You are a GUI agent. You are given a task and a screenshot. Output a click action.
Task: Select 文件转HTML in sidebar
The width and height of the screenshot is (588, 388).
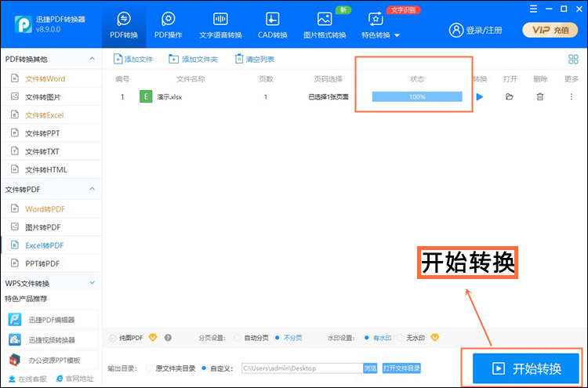tap(52, 169)
